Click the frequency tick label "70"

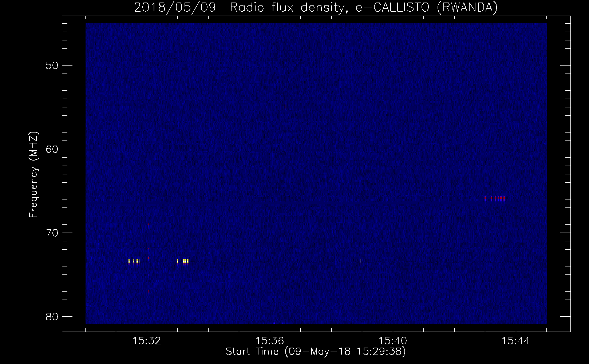pos(52,233)
